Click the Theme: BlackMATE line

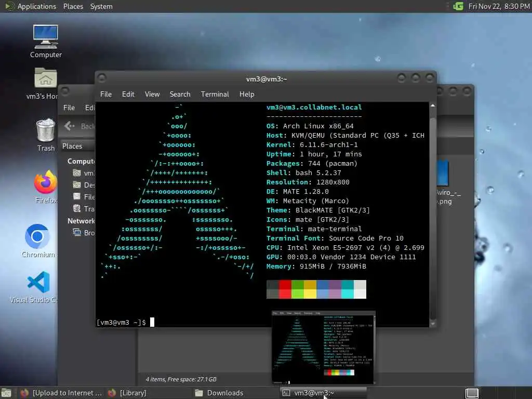[318, 210]
